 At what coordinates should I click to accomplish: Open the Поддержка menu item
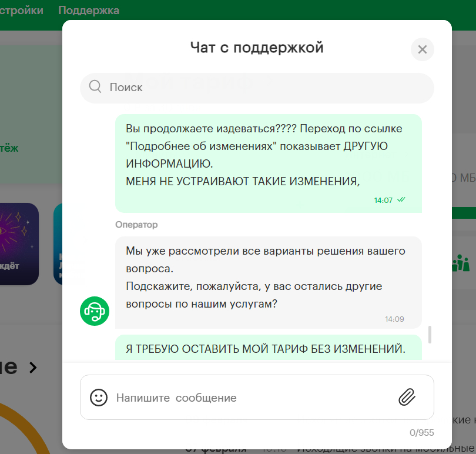click(x=89, y=11)
